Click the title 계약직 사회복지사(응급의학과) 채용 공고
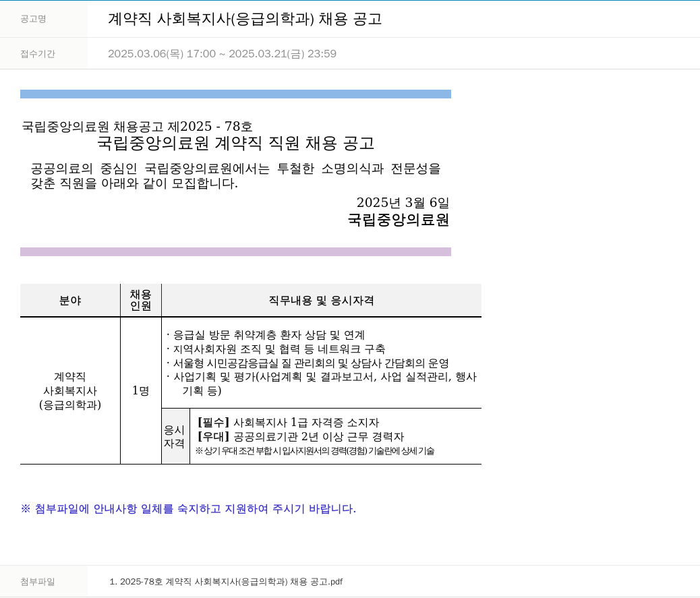700x598 pixels. click(245, 19)
